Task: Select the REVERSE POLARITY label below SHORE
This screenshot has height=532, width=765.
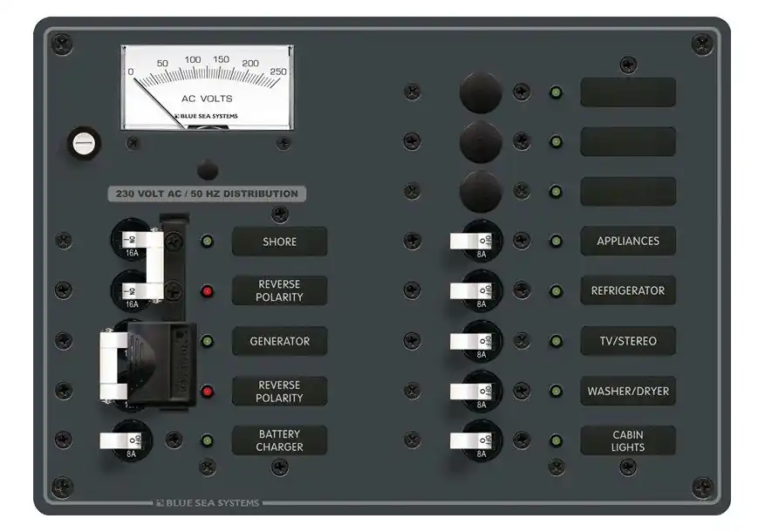Action: (279, 290)
